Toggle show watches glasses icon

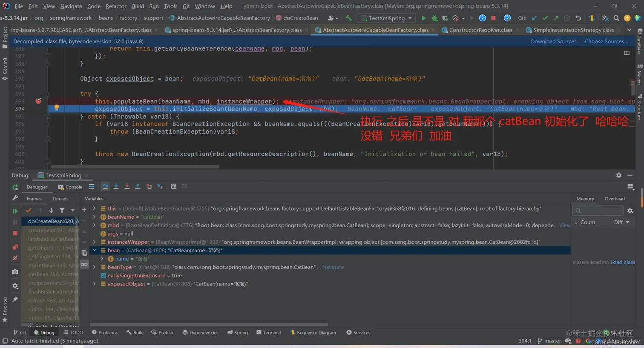coord(84,264)
